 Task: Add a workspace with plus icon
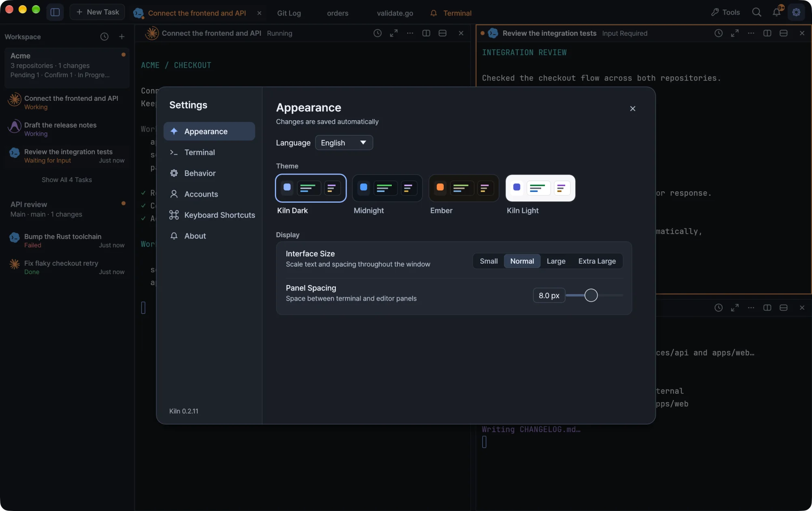(121, 37)
